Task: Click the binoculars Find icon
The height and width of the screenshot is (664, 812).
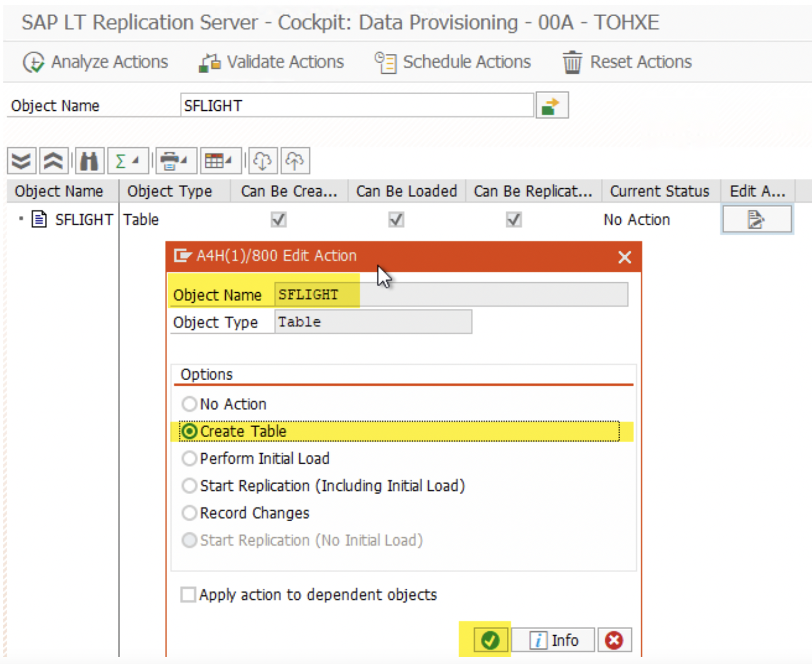Action: click(x=89, y=161)
